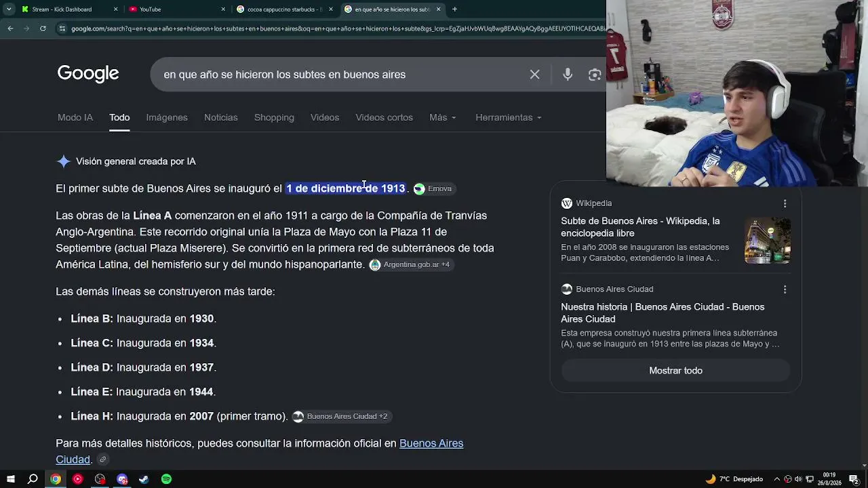This screenshot has height=488, width=868.
Task: Open the clock and calendar flyout
Action: pyautogui.click(x=829, y=479)
